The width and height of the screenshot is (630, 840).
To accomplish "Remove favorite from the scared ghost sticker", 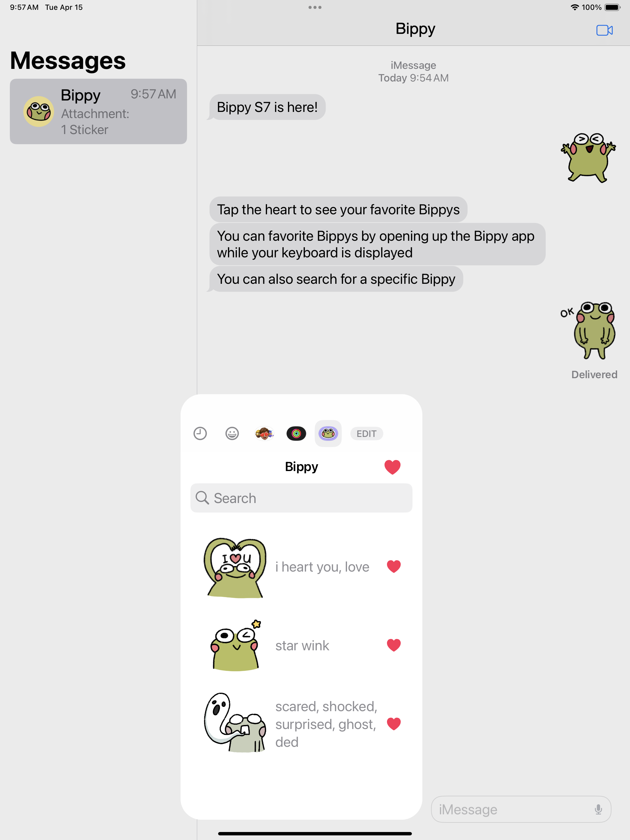I will point(394,724).
